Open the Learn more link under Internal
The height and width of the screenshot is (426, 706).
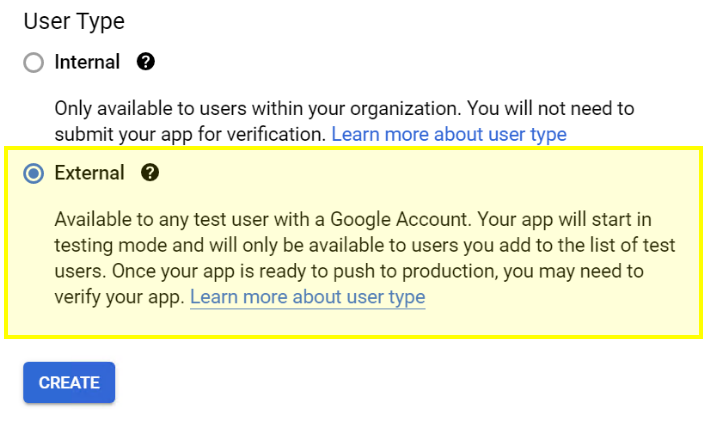coord(449,134)
